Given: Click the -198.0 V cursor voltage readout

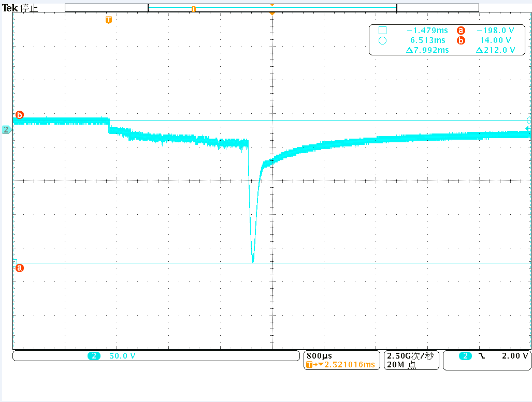Looking at the screenshot, I should coord(495,31).
